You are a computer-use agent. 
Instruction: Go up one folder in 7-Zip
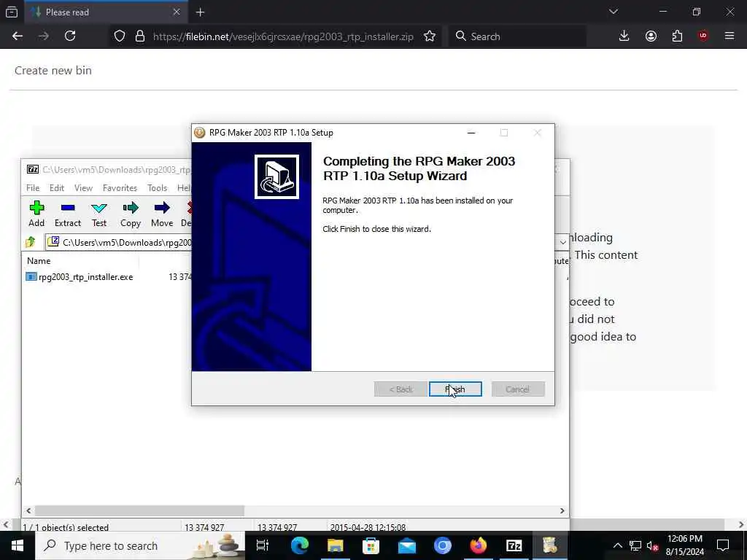31,242
